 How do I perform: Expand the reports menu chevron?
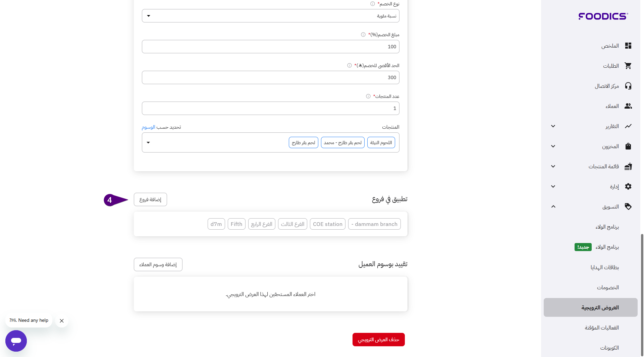(553, 126)
